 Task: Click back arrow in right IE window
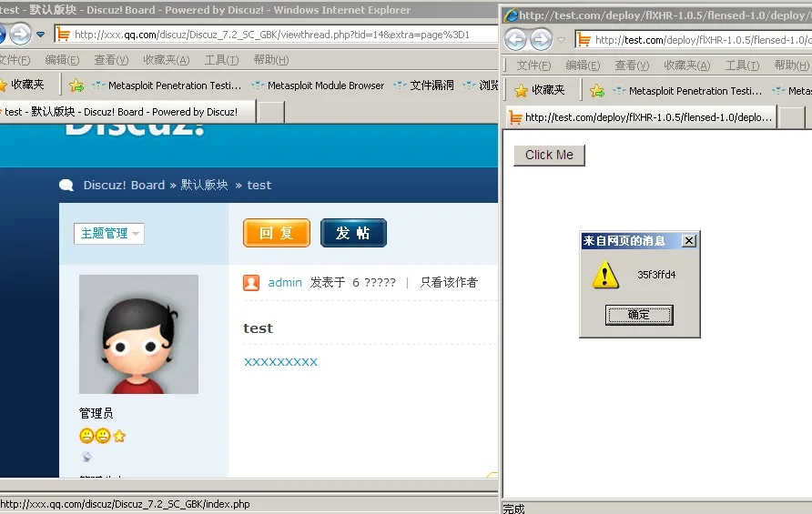pos(516,40)
